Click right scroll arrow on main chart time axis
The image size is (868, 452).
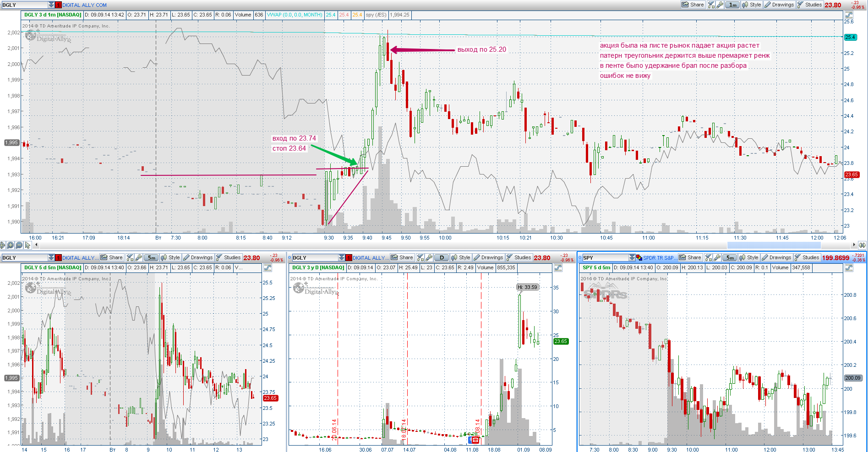pyautogui.click(x=854, y=245)
